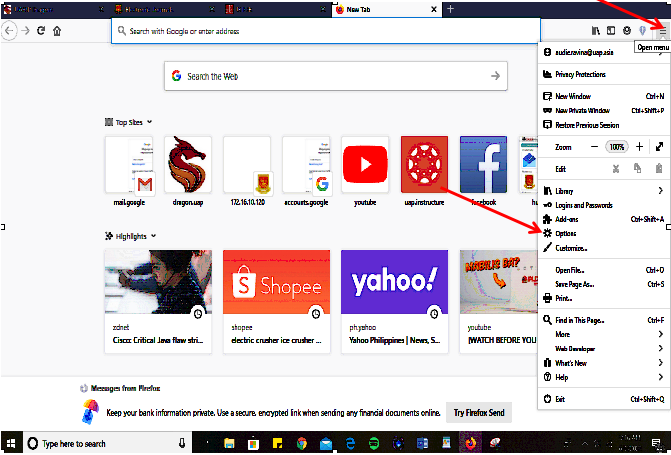671x455 pixels.
Task: Open the notification center icon
Action: (x=656, y=443)
